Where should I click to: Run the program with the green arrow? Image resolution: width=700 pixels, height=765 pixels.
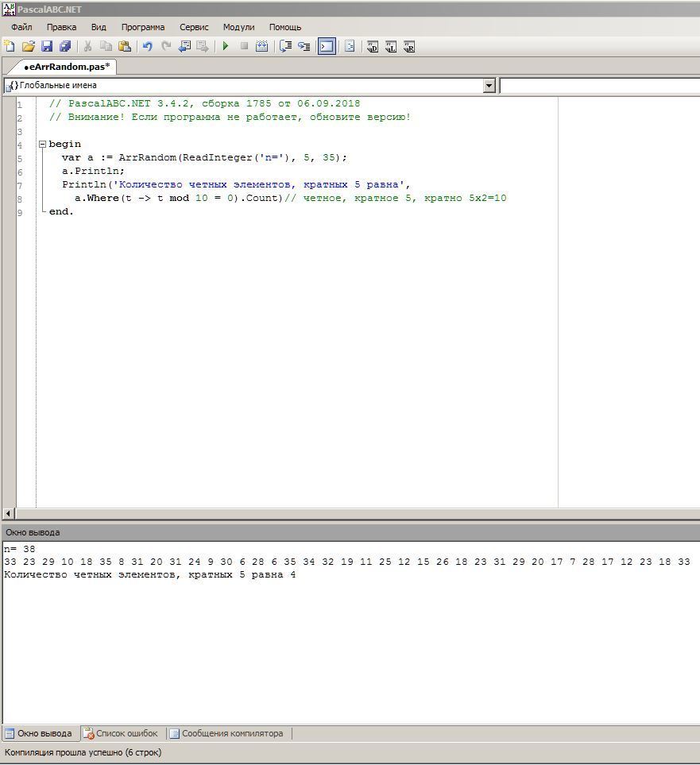point(226,47)
